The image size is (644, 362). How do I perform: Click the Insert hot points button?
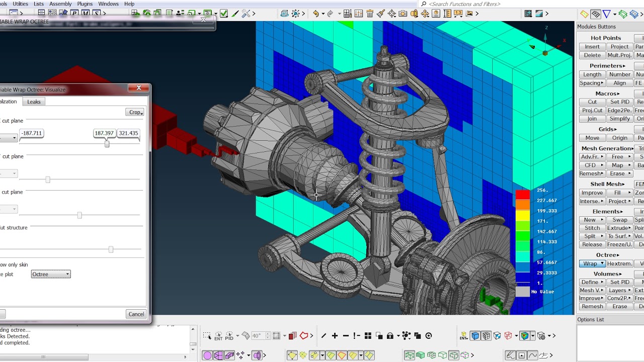point(592,47)
